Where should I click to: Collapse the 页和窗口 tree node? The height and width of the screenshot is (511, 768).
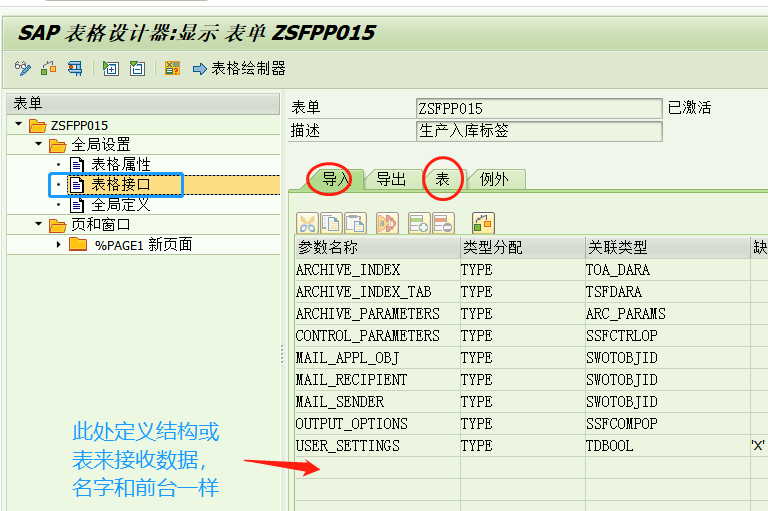[39, 224]
